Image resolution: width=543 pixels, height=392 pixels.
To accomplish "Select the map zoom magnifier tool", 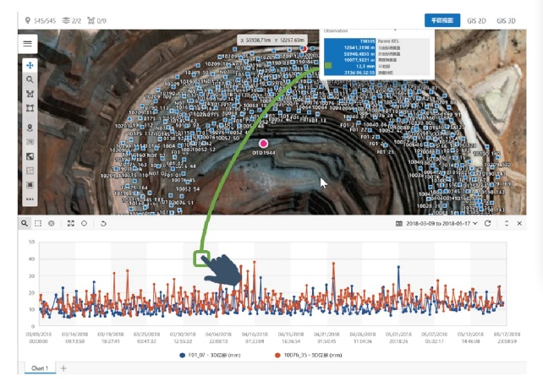I will pos(30,79).
